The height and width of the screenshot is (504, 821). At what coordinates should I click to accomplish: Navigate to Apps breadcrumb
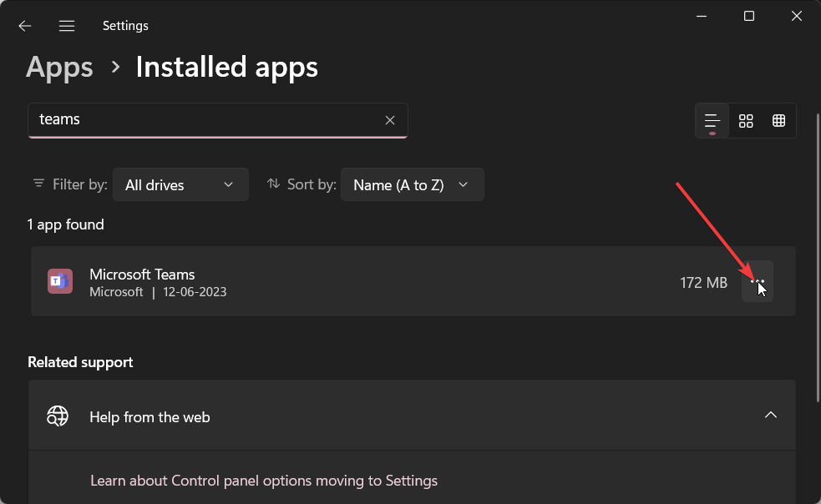pyautogui.click(x=59, y=68)
